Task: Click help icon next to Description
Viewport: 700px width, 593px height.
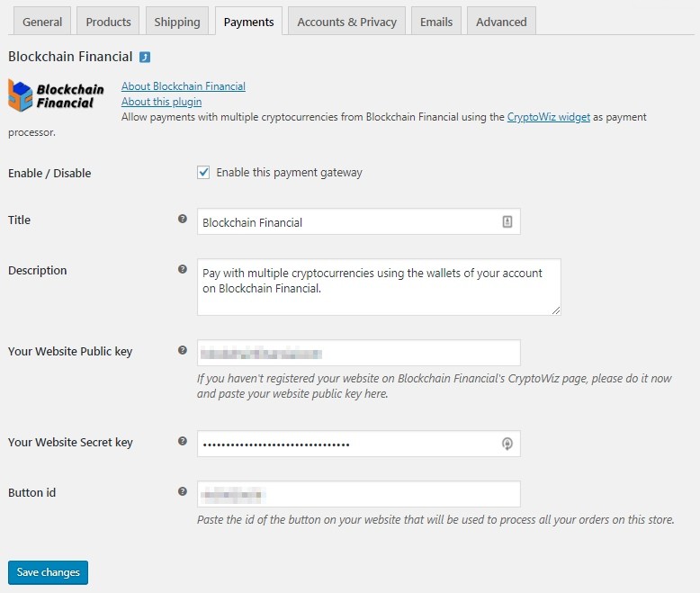Action: coord(183,269)
